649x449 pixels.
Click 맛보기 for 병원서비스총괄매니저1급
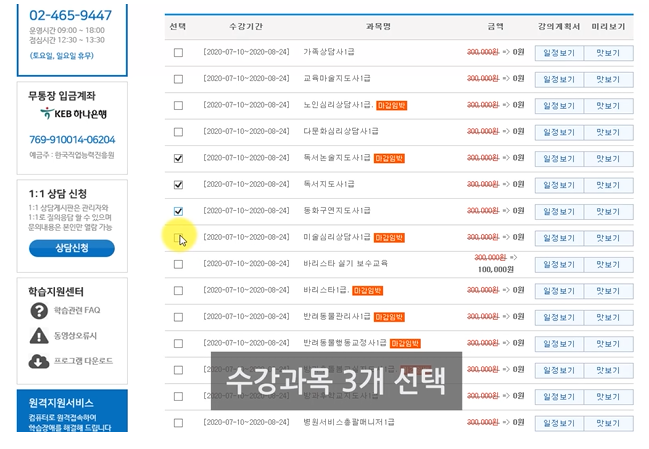point(608,424)
